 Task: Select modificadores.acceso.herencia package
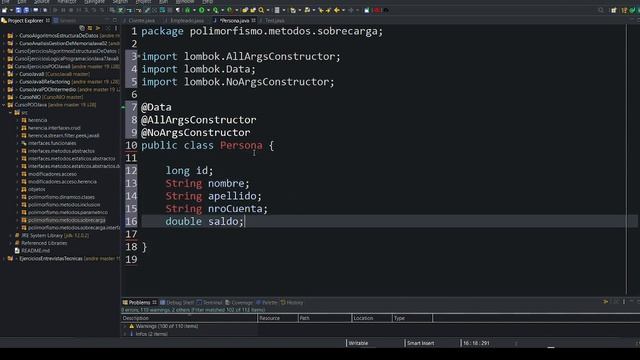click(x=62, y=182)
